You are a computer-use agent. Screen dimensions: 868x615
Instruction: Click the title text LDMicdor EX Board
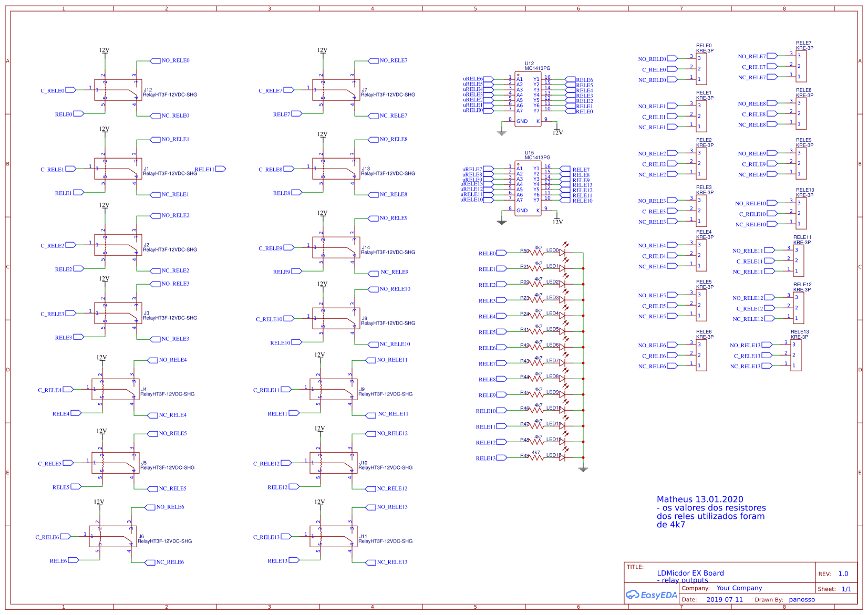[690, 573]
